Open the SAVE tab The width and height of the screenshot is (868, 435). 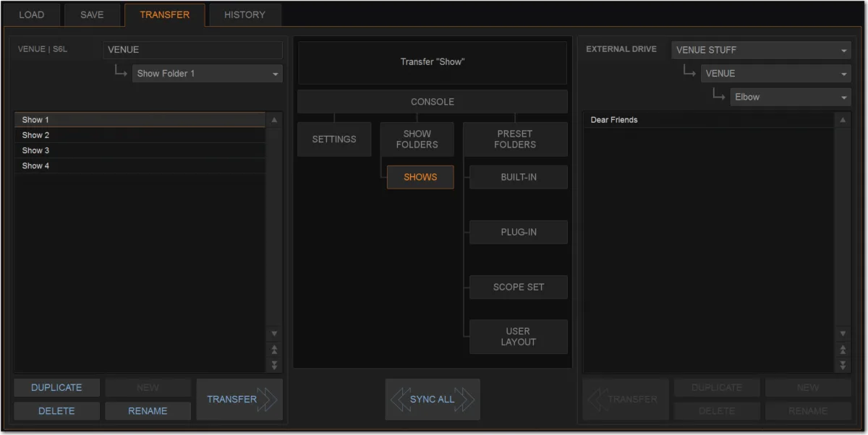pos(92,14)
